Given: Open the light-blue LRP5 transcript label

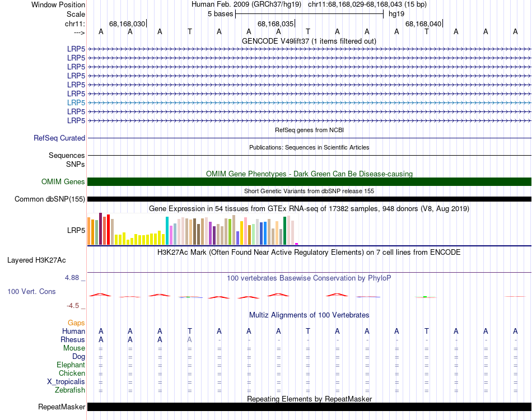Looking at the screenshot, I should point(76,102).
